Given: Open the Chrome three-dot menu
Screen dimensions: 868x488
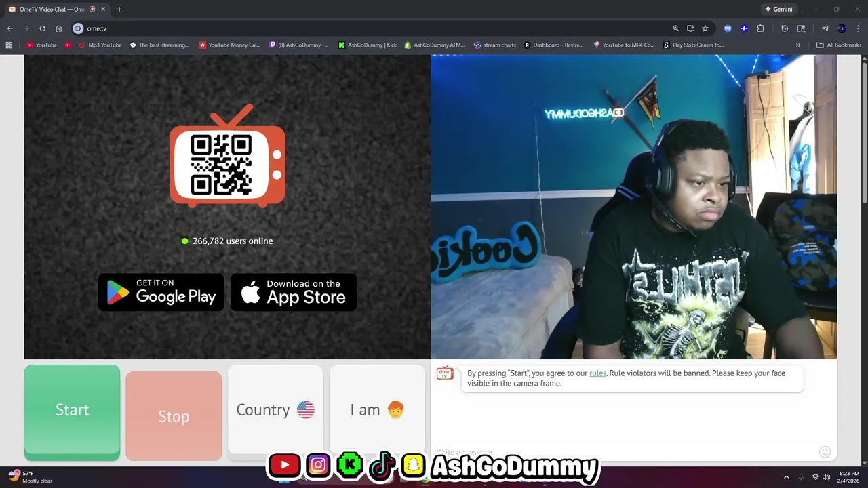Looking at the screenshot, I should click(x=858, y=28).
